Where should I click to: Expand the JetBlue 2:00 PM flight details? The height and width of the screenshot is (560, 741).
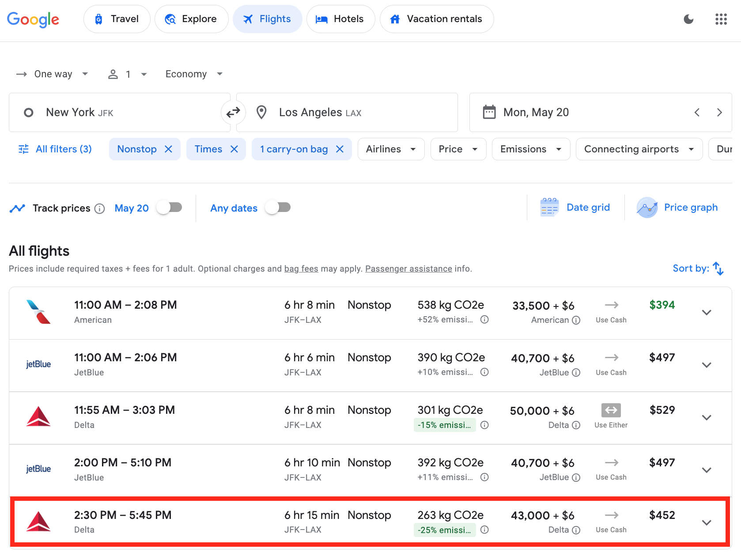(707, 470)
